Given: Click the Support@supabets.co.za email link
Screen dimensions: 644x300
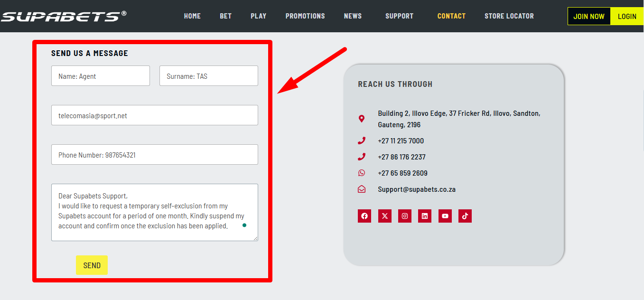Looking at the screenshot, I should coord(416,189).
